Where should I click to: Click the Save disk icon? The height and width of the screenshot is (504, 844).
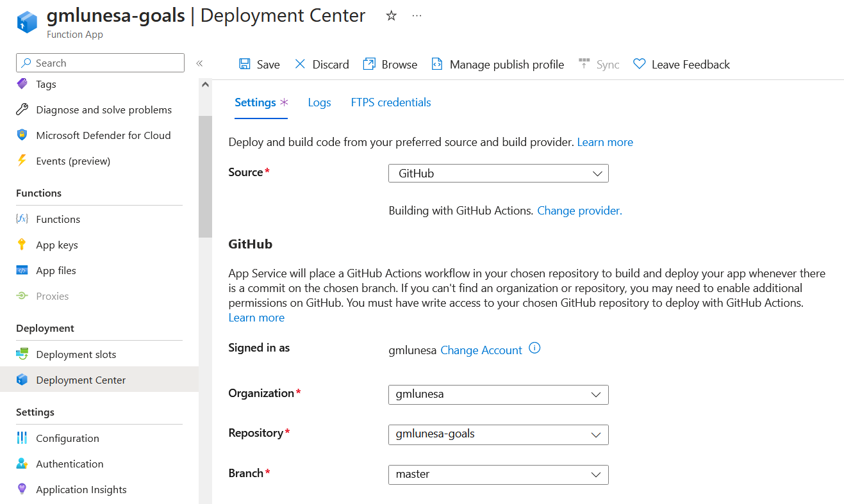tap(245, 64)
